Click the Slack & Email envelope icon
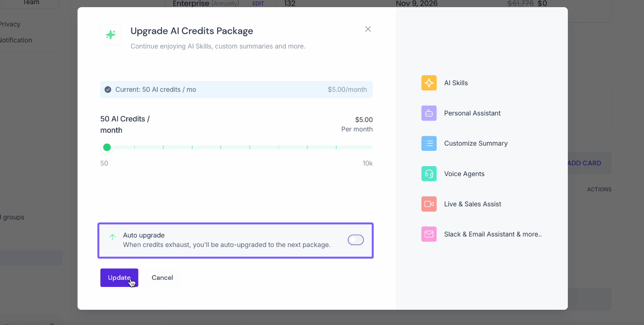Viewport: 644px width, 325px height. coord(429,234)
